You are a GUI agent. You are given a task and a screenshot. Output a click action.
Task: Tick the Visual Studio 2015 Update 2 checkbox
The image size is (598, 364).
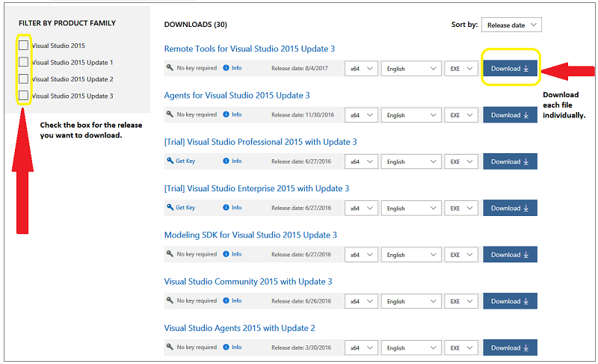pos(23,78)
